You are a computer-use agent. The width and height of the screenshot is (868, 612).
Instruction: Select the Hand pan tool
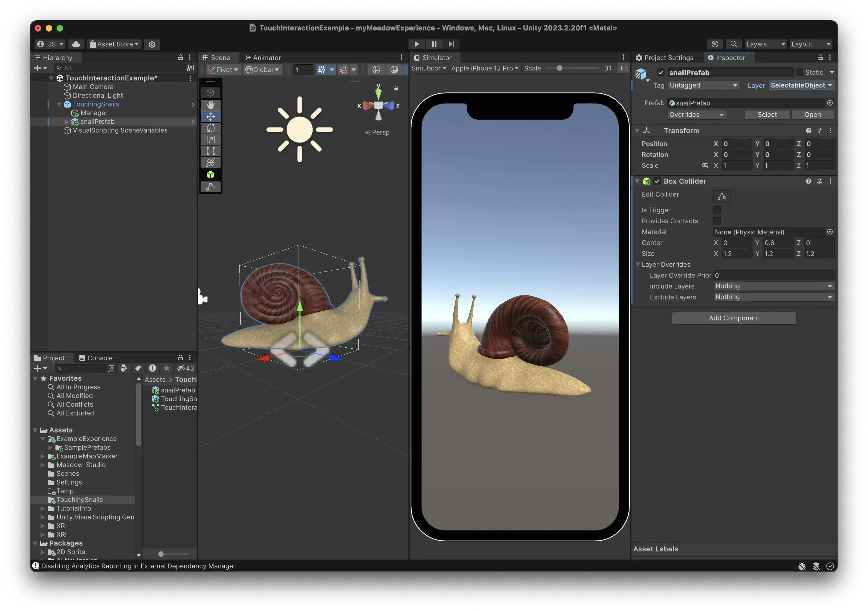pyautogui.click(x=210, y=105)
